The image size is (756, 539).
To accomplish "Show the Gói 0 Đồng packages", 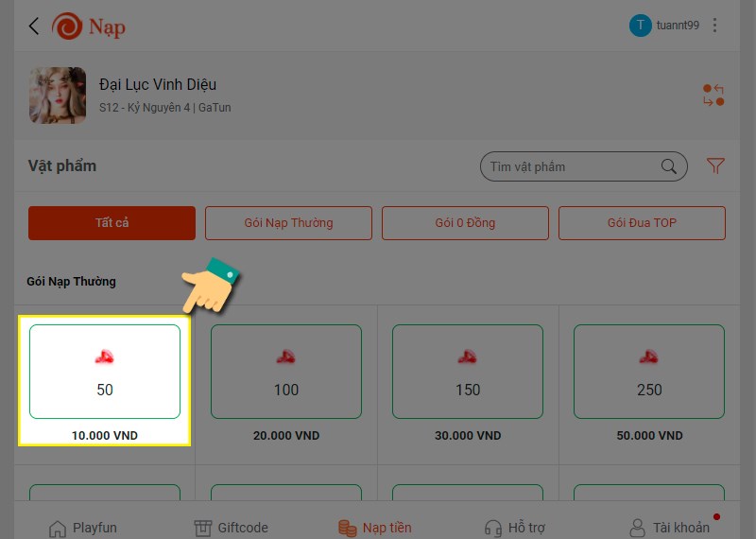I will [x=465, y=223].
